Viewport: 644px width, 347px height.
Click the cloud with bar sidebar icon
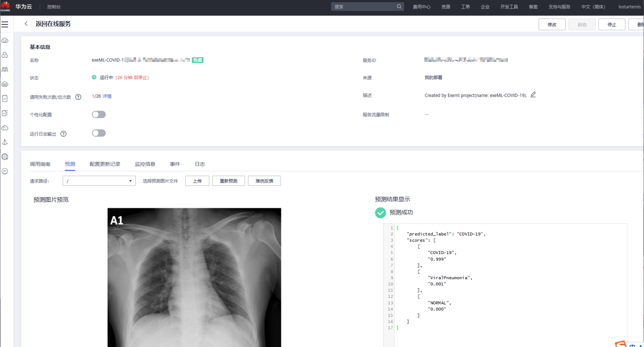5,84
